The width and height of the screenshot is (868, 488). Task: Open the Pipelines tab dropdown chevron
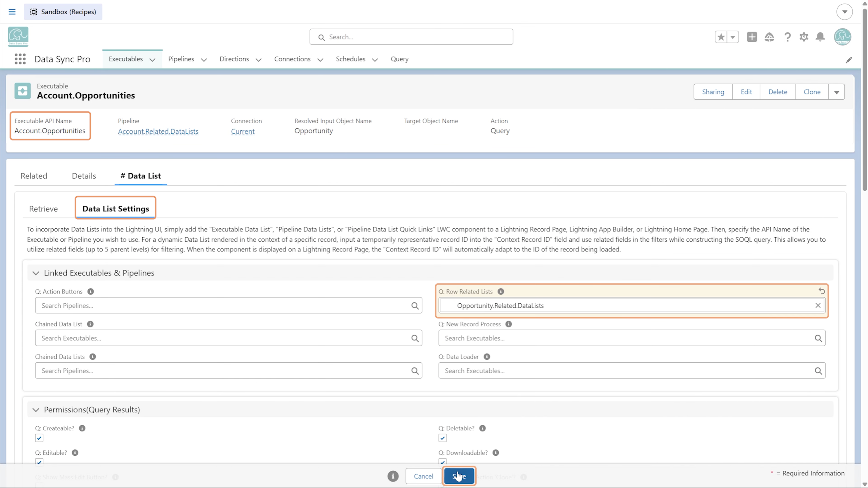[203, 60]
